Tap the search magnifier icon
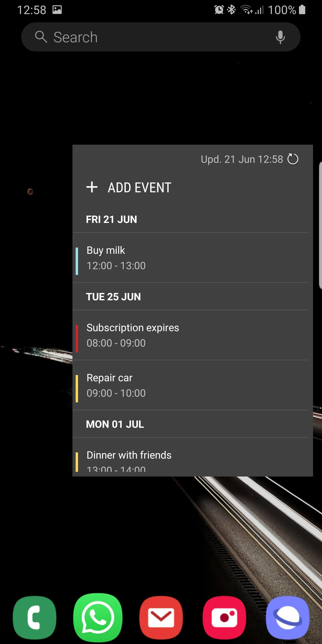322x644 pixels. click(x=41, y=37)
